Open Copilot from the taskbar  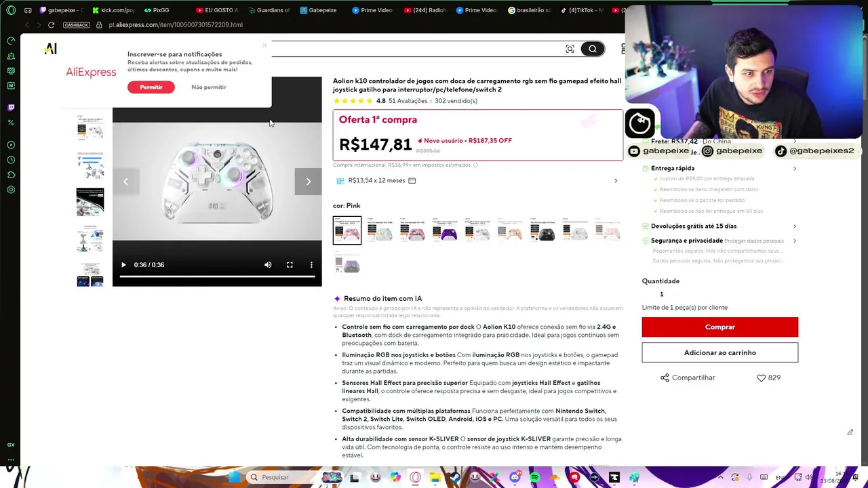395,477
